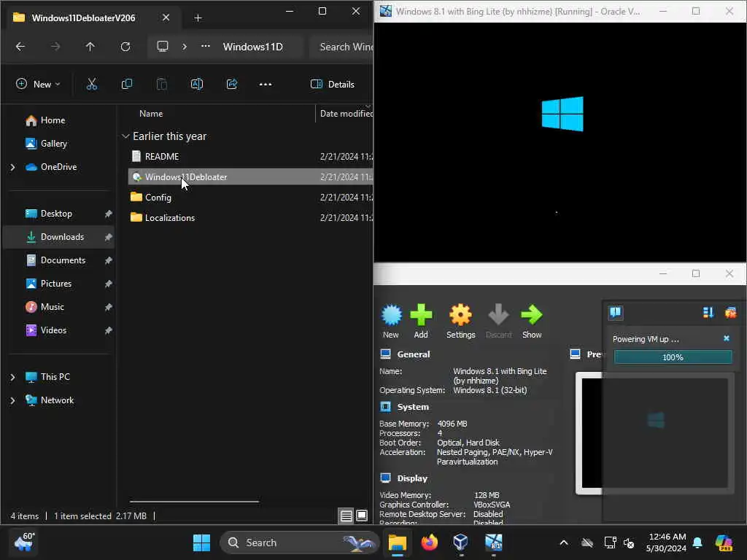
Task: Expand the Network tree node
Action: [12, 400]
